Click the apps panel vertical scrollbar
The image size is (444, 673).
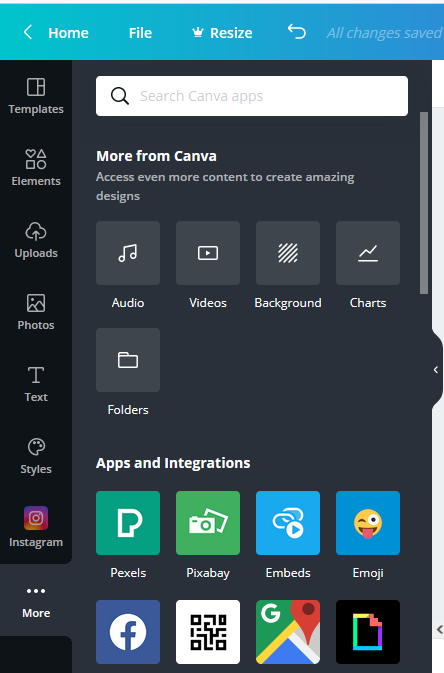coord(424,203)
